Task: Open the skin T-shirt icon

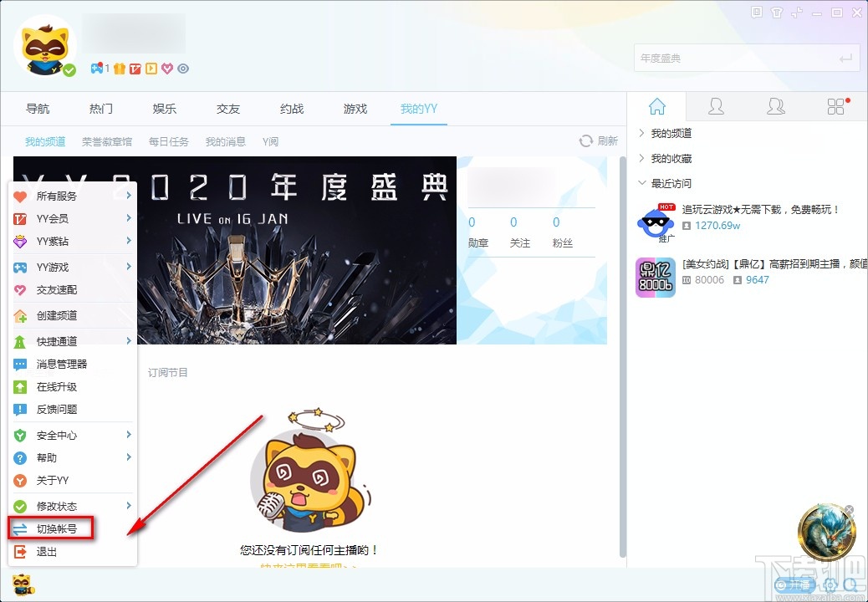Action: [777, 13]
